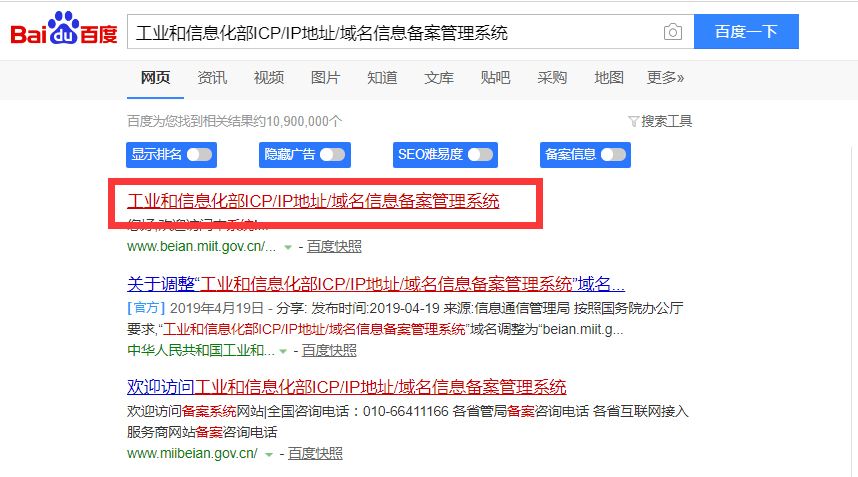
Task: Open first result 工业和信息化部ICP/IP地址 link
Action: 313,201
